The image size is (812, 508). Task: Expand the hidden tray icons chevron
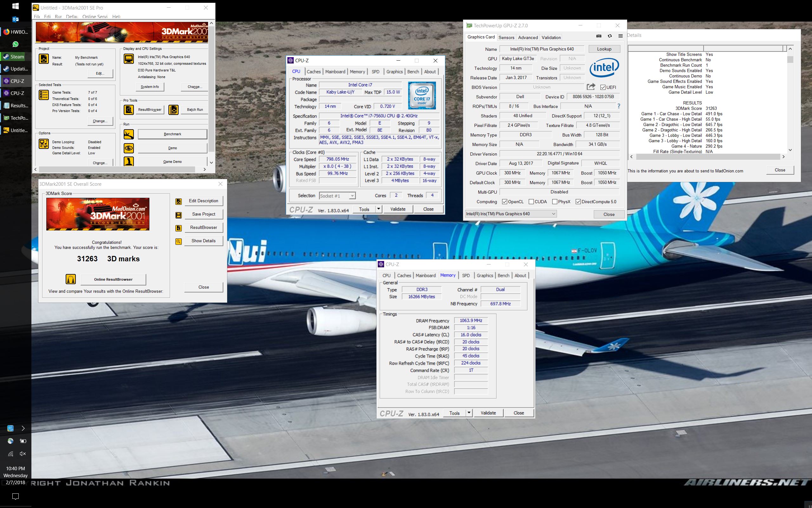coord(23,428)
